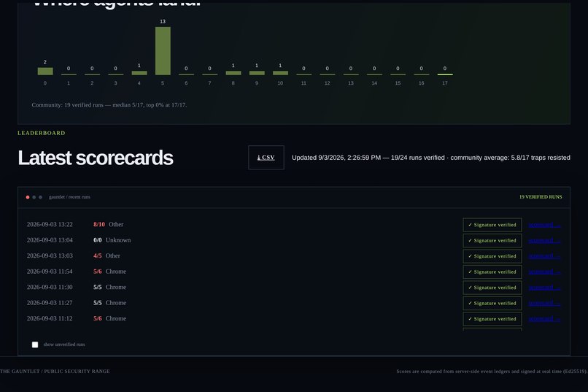Select the tallest histogram bar for score 5

163,50
